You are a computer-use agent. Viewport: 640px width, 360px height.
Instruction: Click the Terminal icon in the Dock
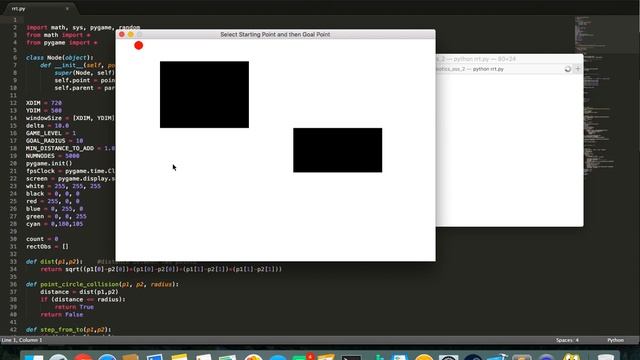(351, 358)
